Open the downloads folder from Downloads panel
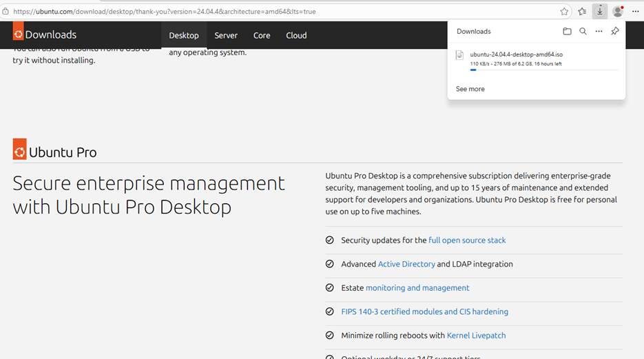The image size is (644, 359). pyautogui.click(x=567, y=32)
